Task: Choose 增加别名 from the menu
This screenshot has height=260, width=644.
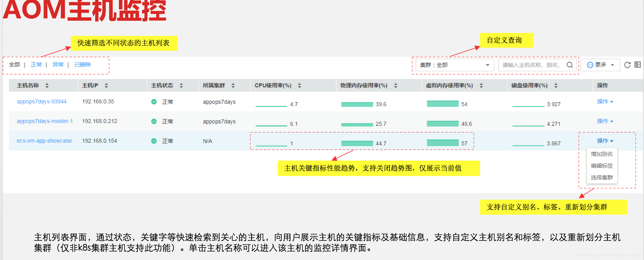Action: point(602,154)
